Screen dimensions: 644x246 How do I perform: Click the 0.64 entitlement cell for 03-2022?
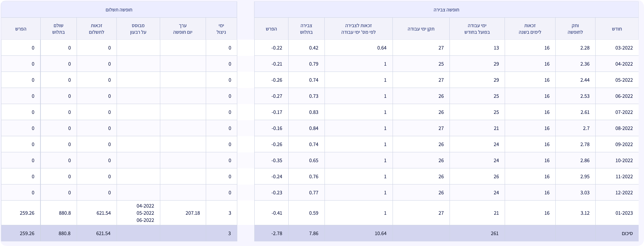point(381,48)
